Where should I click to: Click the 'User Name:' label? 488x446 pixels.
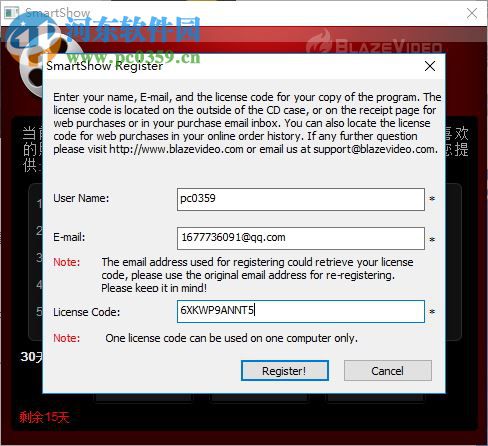(x=81, y=198)
